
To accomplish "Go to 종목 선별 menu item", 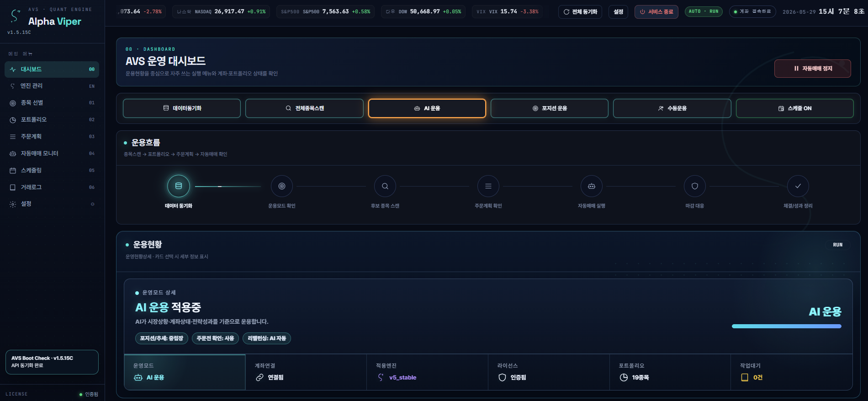I will (x=52, y=103).
